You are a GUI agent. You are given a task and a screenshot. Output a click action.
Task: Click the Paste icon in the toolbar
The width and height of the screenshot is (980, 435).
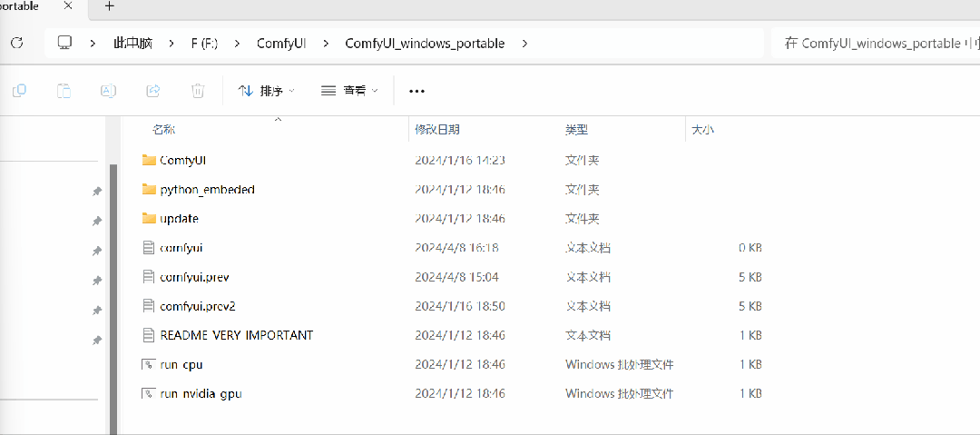[64, 91]
